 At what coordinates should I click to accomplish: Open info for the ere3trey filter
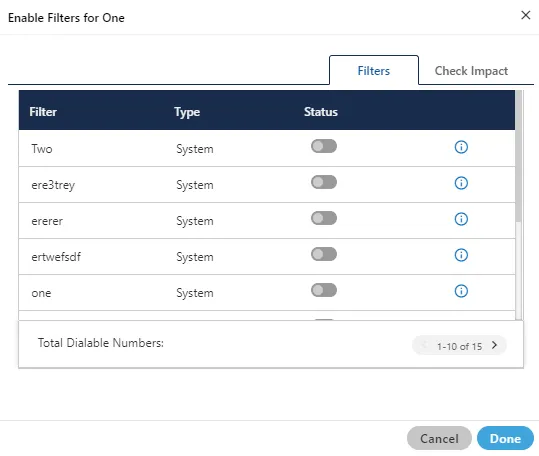click(461, 183)
